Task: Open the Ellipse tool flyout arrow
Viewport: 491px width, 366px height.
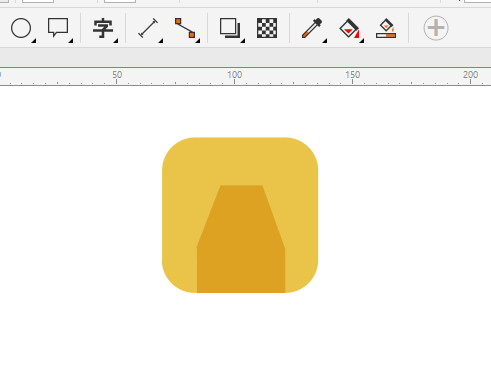Action: (x=34, y=41)
